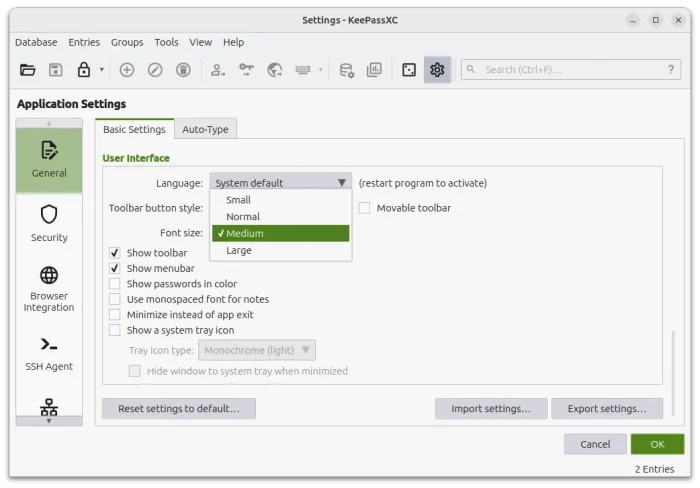The image size is (700, 488).
Task: Select Small in the font size list
Action: point(239,200)
